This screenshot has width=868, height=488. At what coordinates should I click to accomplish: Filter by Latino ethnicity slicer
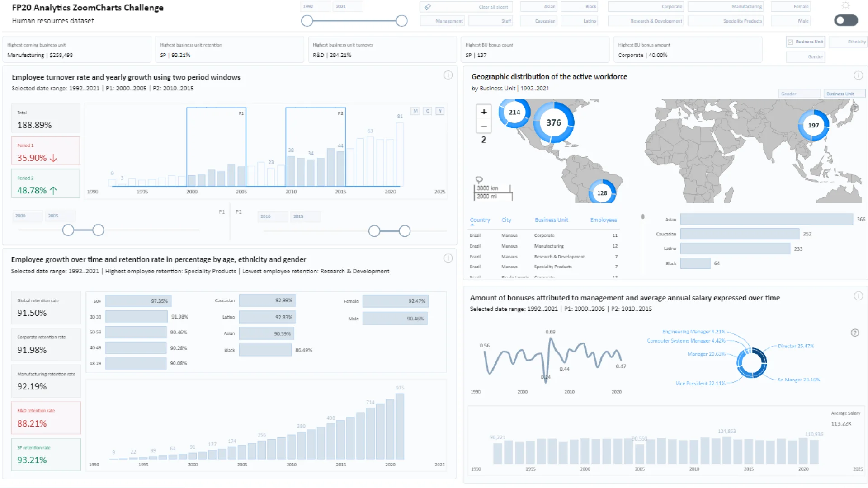tap(580, 21)
